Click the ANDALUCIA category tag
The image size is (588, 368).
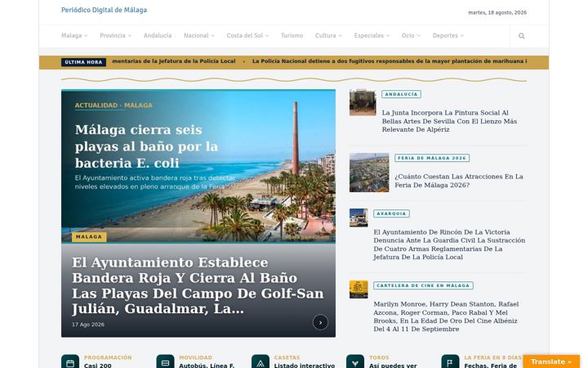coord(401,94)
